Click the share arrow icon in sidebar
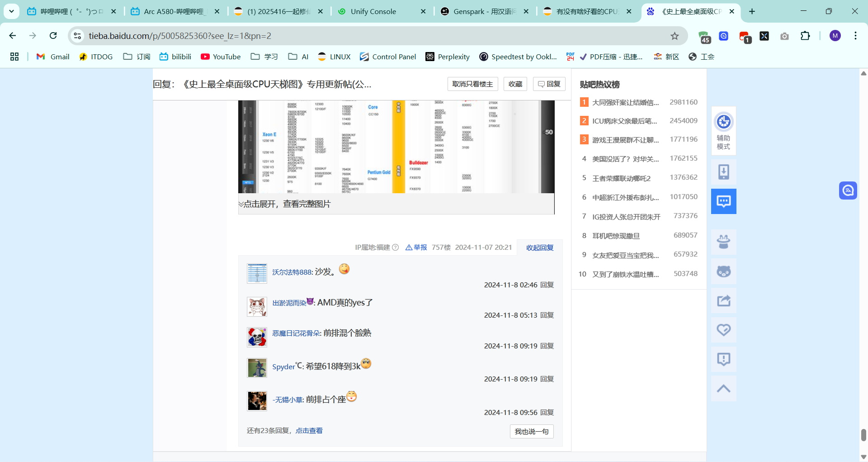The image size is (868, 462). tap(723, 300)
